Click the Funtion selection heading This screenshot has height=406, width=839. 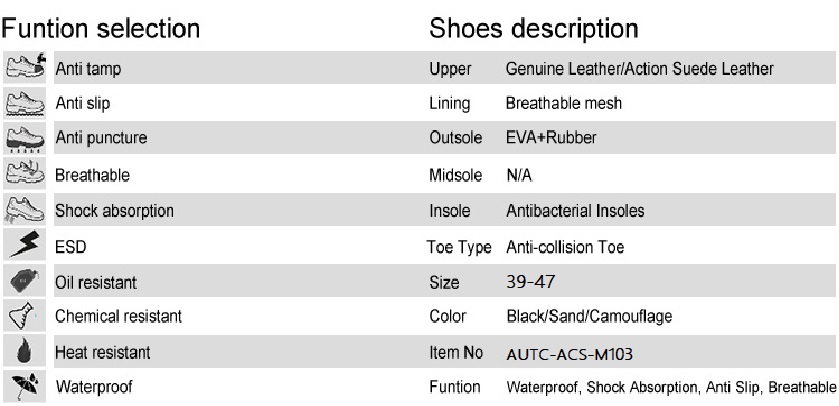tap(101, 28)
